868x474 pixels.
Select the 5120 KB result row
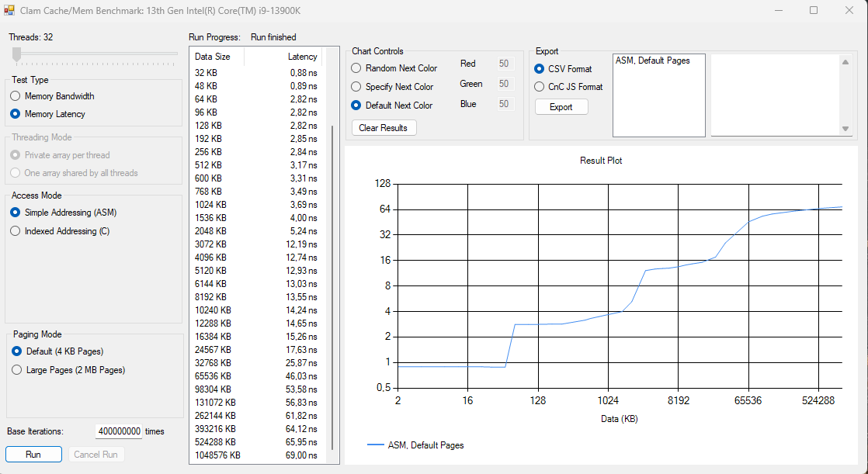(x=256, y=271)
